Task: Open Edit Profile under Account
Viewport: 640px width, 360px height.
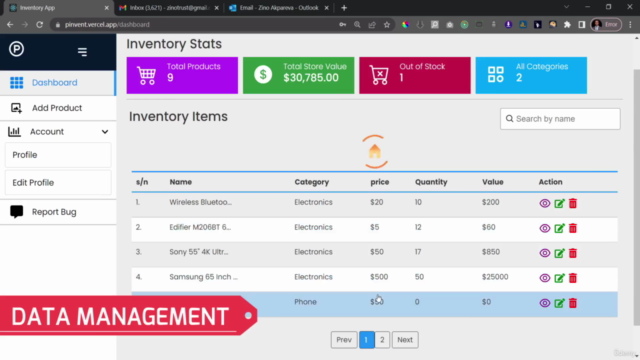Action: (58, 183)
